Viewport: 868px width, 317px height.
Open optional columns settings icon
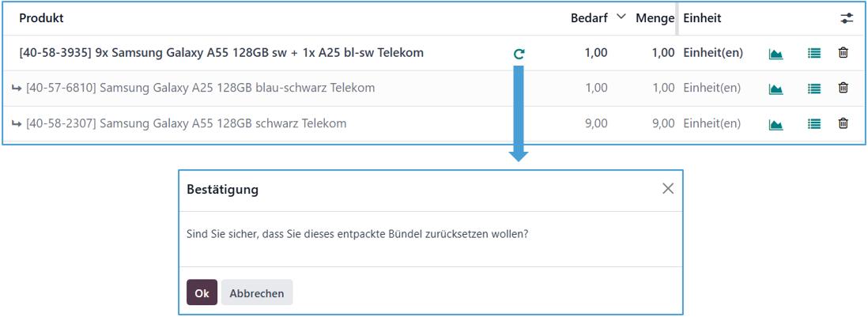pyautogui.click(x=847, y=18)
